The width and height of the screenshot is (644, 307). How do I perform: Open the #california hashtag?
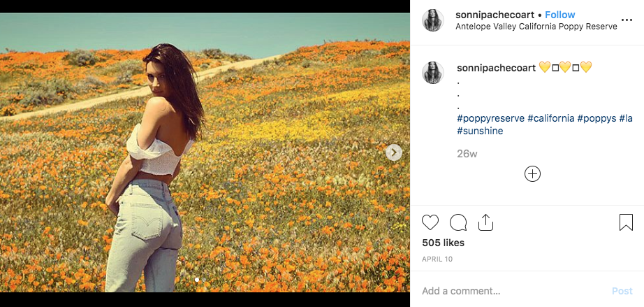tap(551, 118)
